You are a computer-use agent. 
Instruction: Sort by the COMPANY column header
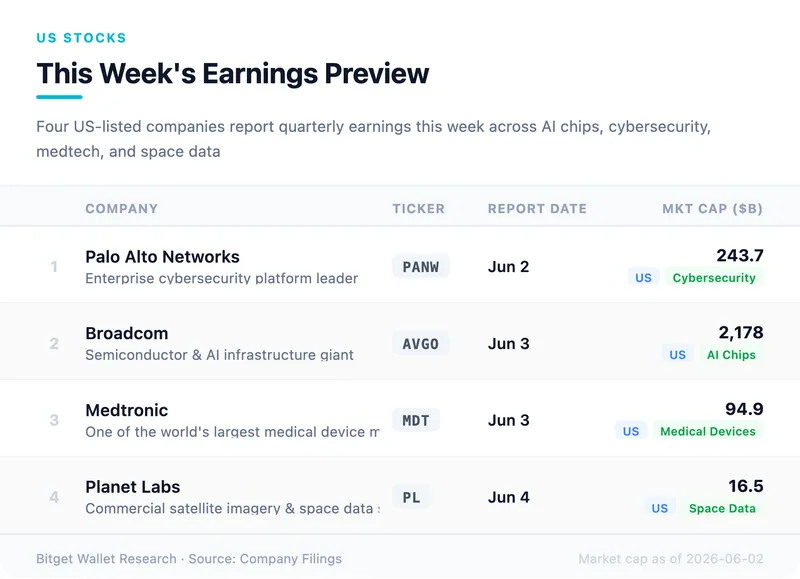(121, 209)
